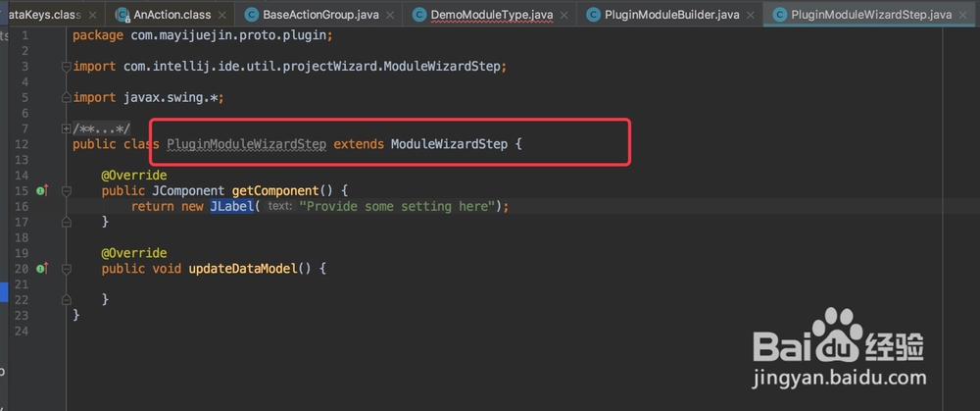Click line number 12 in gutter
The image size is (980, 411).
(21, 144)
